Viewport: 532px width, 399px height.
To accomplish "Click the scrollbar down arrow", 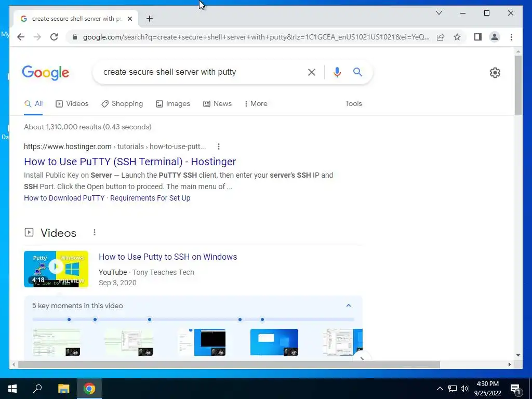I will (518, 355).
